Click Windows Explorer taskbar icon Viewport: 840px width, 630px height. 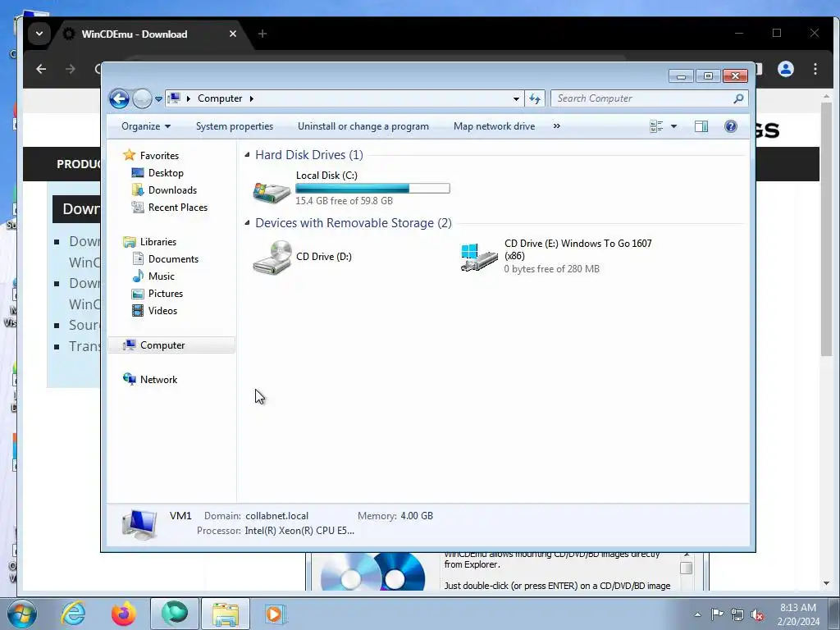[226, 614]
